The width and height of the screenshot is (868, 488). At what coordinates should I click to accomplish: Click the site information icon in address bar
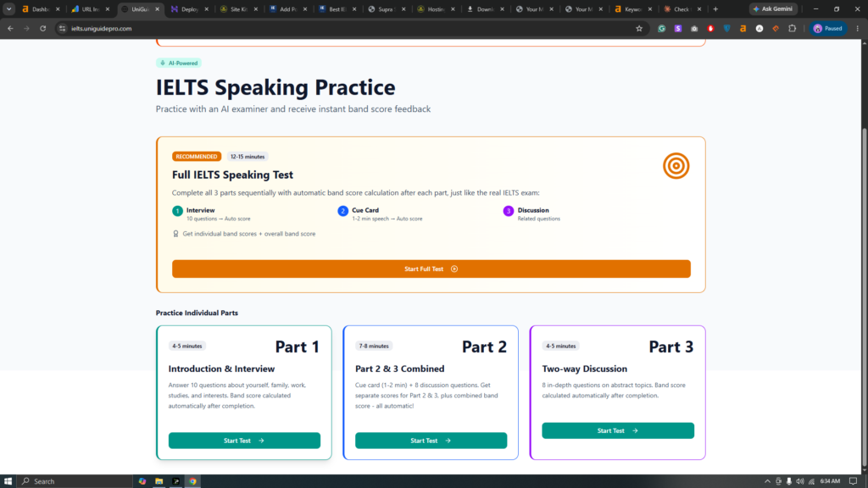coord(63,28)
